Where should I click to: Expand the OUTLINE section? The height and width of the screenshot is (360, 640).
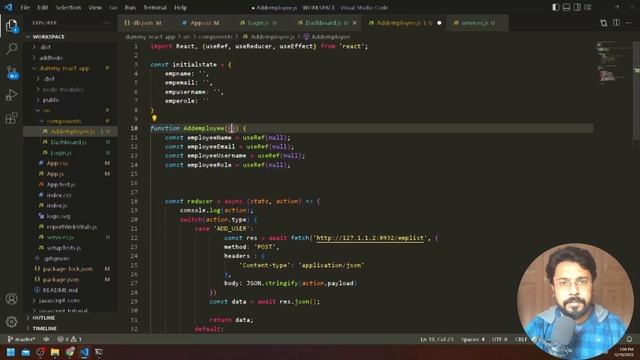pos(44,318)
